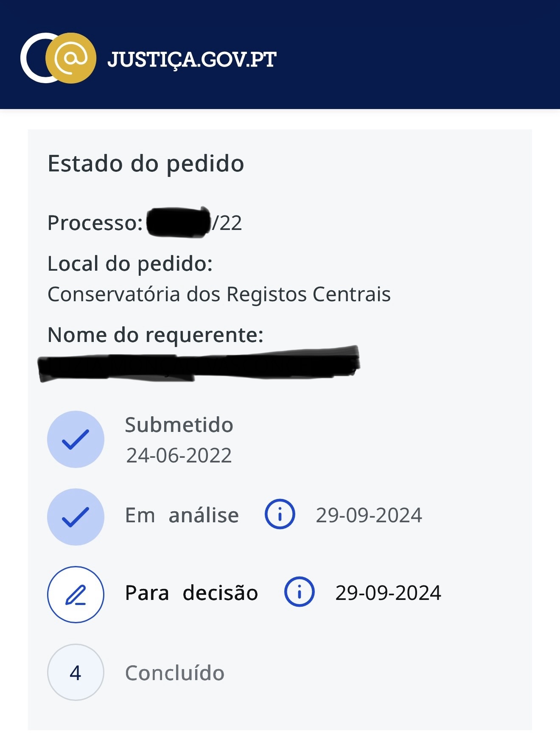Click Conservatória dos Registos Centrais text
Viewport: 560px width, 748px height.
(219, 294)
